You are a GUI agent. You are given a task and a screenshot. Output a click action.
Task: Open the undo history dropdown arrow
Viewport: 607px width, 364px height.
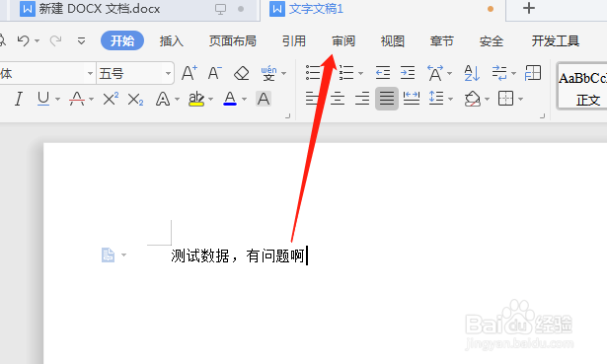pos(38,40)
